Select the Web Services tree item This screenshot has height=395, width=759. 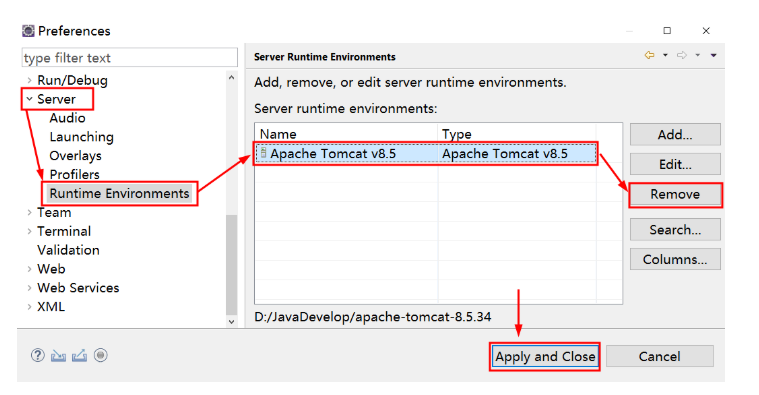click(78, 288)
